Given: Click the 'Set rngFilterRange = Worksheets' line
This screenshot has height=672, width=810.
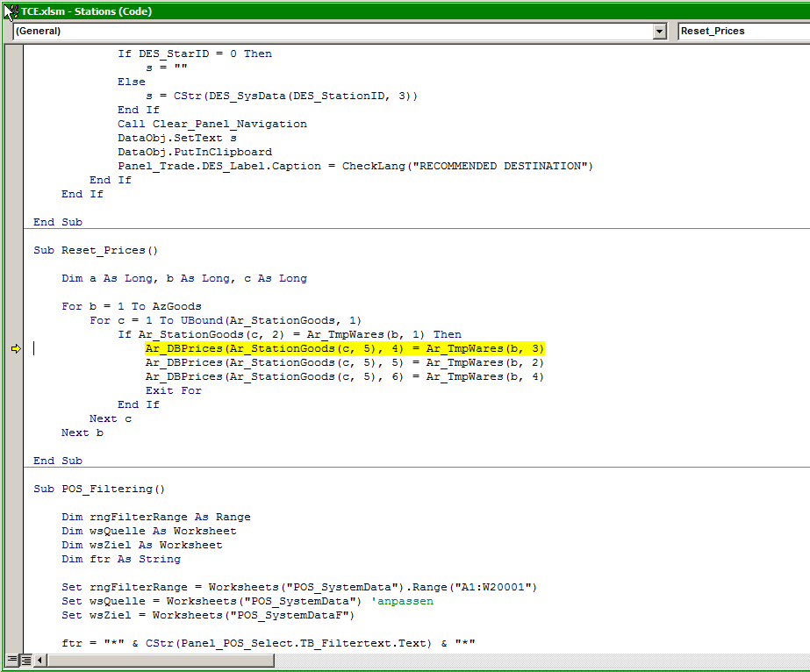Looking at the screenshot, I should (x=299, y=587).
